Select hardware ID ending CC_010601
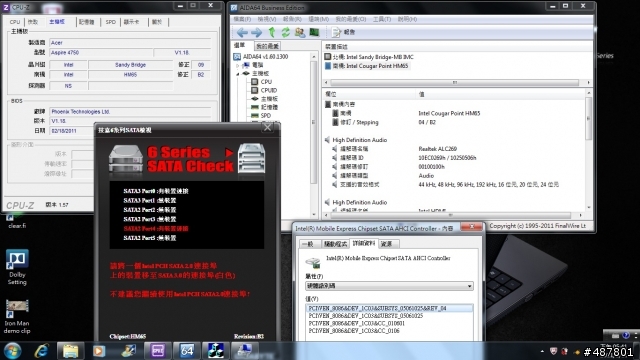 coord(356,323)
